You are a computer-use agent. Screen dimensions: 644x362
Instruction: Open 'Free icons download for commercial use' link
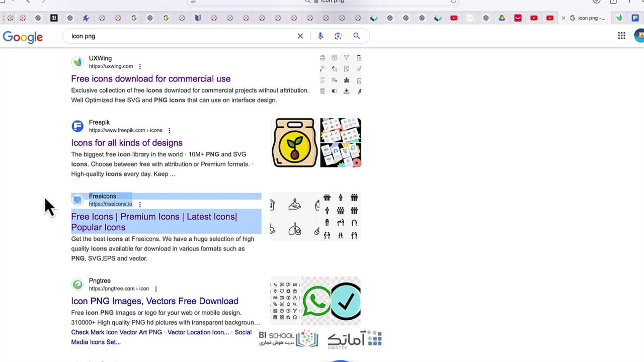point(150,79)
